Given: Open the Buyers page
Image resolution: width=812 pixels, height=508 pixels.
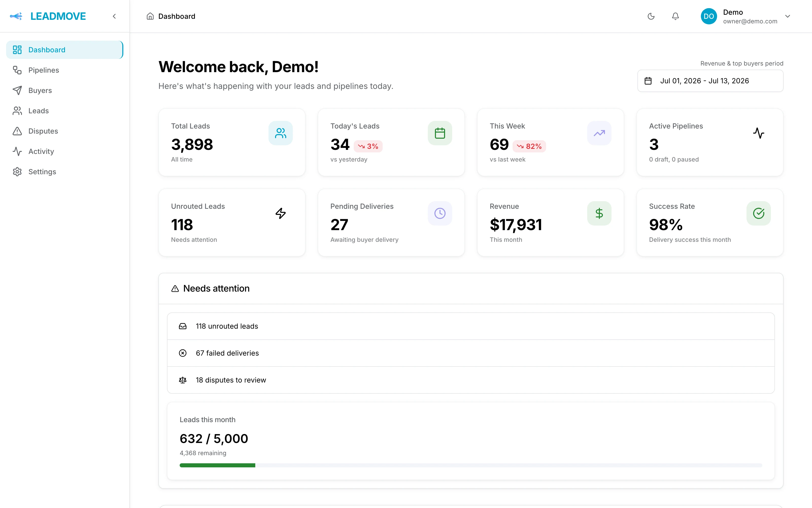Looking at the screenshot, I should 64,90.
